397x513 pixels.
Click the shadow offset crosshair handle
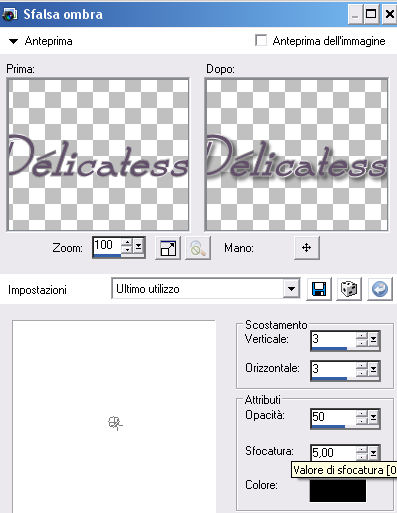(115, 423)
